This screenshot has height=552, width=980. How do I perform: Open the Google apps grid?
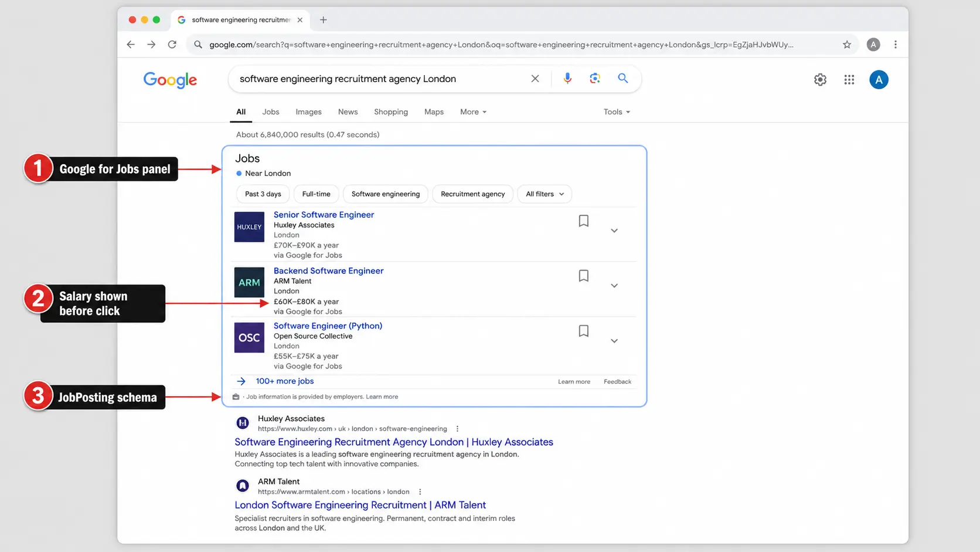(x=849, y=80)
